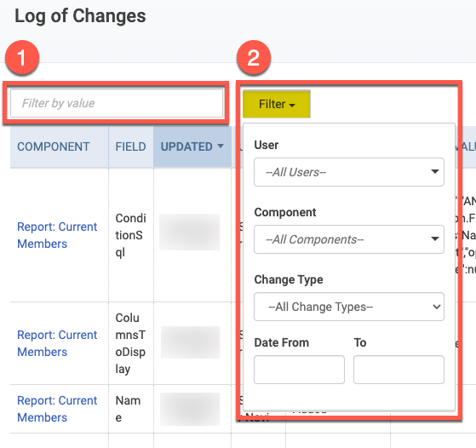Sort by the COMPONENT column header
476x448 pixels.
pyautogui.click(x=54, y=146)
